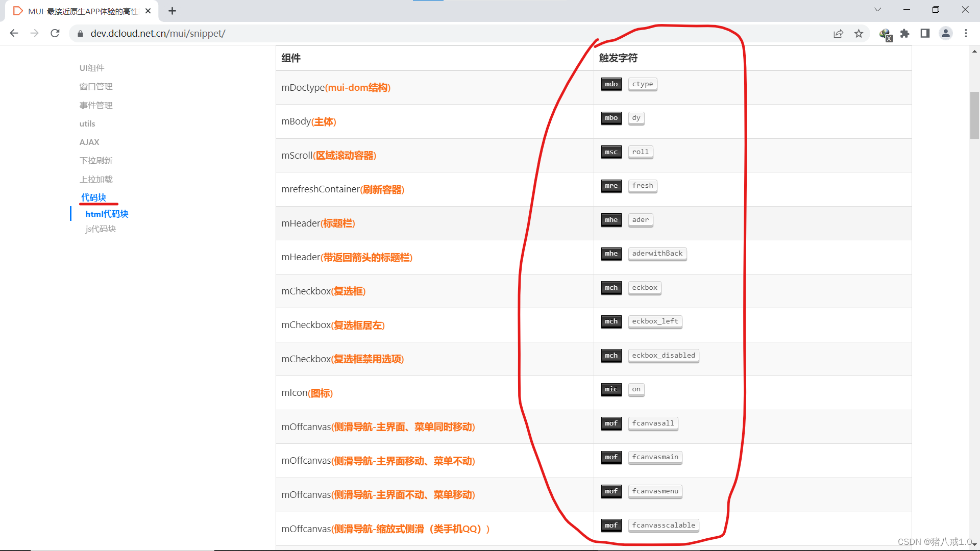
Task: Open the UI组件 sidebar link
Action: coord(92,68)
